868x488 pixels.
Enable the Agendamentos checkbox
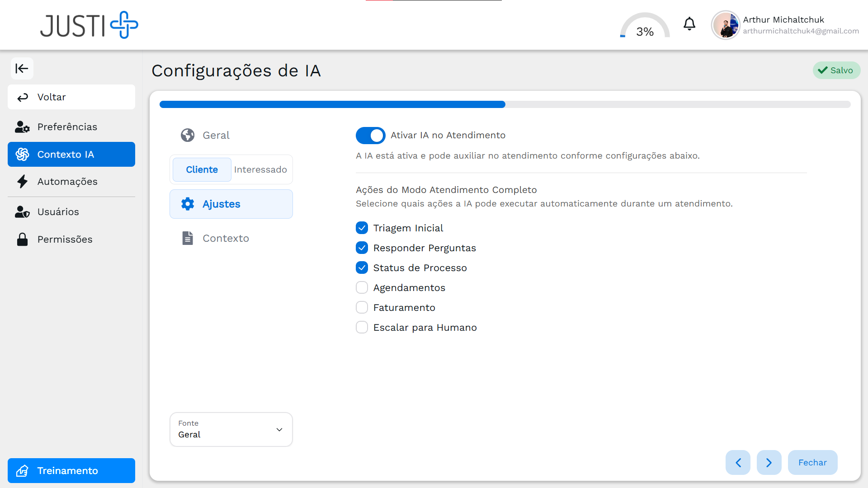(x=362, y=288)
